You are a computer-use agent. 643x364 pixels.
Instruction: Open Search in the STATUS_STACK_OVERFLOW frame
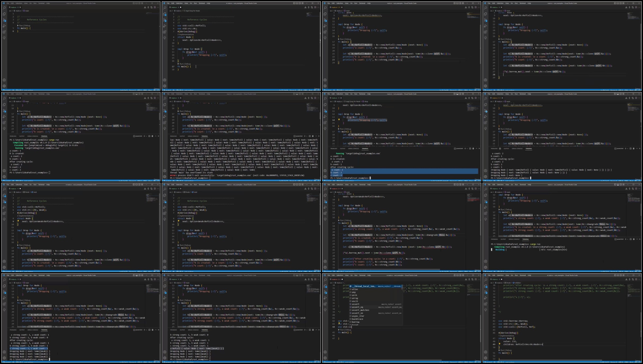(x=165, y=99)
